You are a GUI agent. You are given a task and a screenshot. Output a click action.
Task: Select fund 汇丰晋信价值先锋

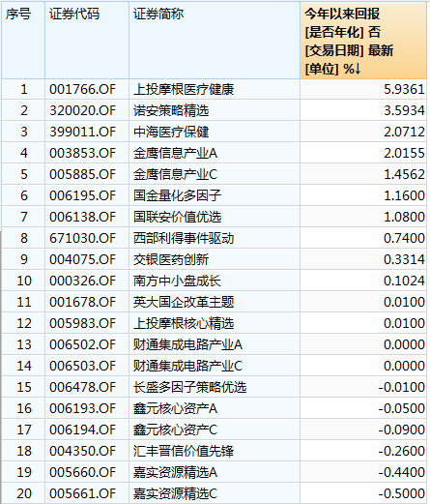coord(184,451)
